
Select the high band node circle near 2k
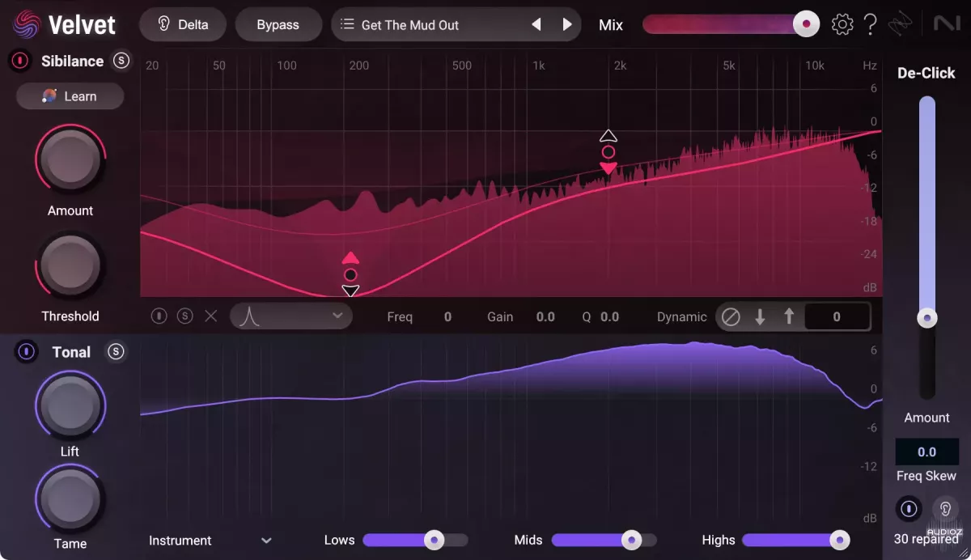pyautogui.click(x=608, y=152)
